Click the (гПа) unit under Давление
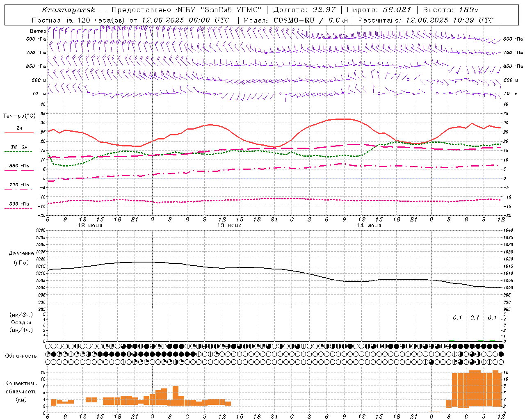 point(21,263)
